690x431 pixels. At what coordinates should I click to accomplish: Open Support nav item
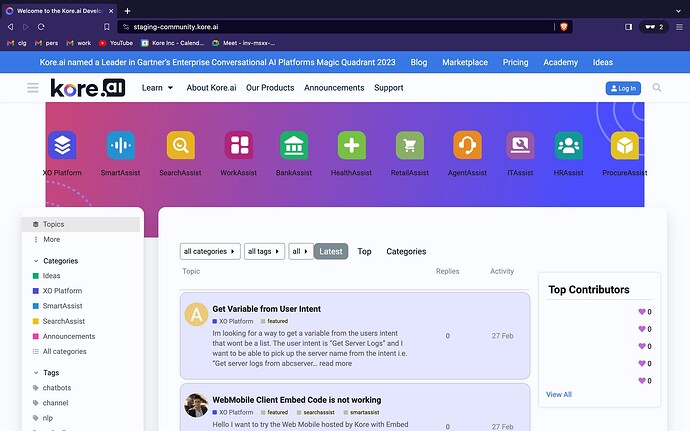[389, 88]
